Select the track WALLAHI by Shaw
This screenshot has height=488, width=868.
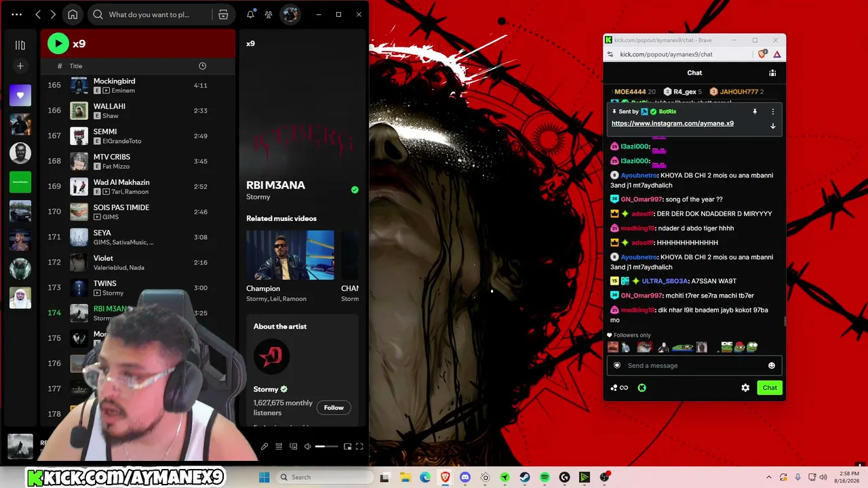click(x=138, y=110)
